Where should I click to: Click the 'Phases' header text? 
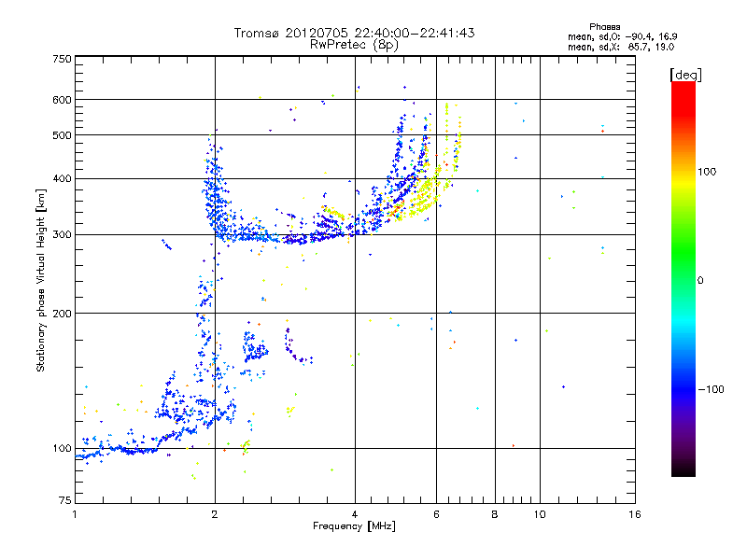[604, 27]
